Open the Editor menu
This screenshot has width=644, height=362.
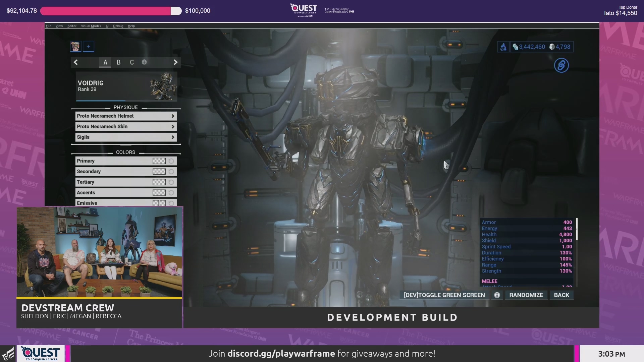coord(72,26)
